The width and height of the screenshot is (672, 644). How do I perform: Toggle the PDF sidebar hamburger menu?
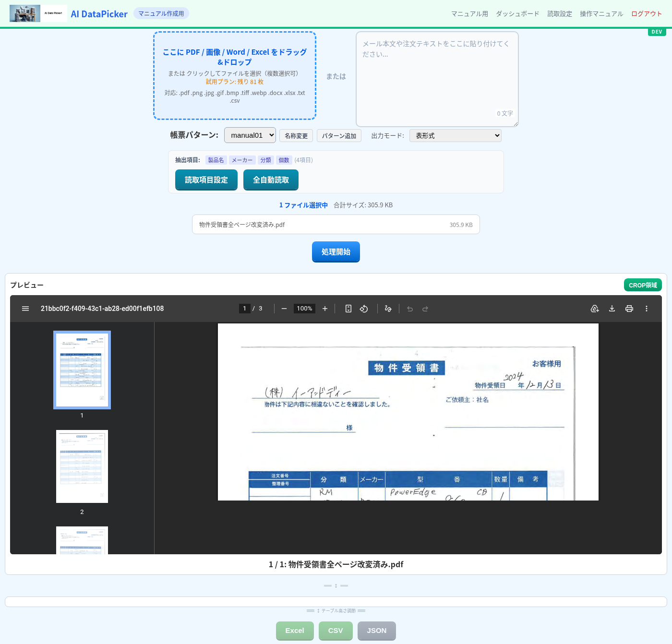pos(25,309)
